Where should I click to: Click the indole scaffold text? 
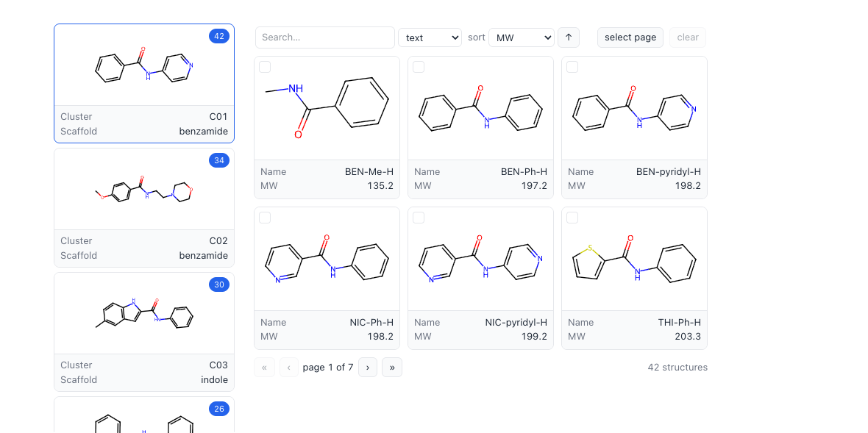(214, 380)
